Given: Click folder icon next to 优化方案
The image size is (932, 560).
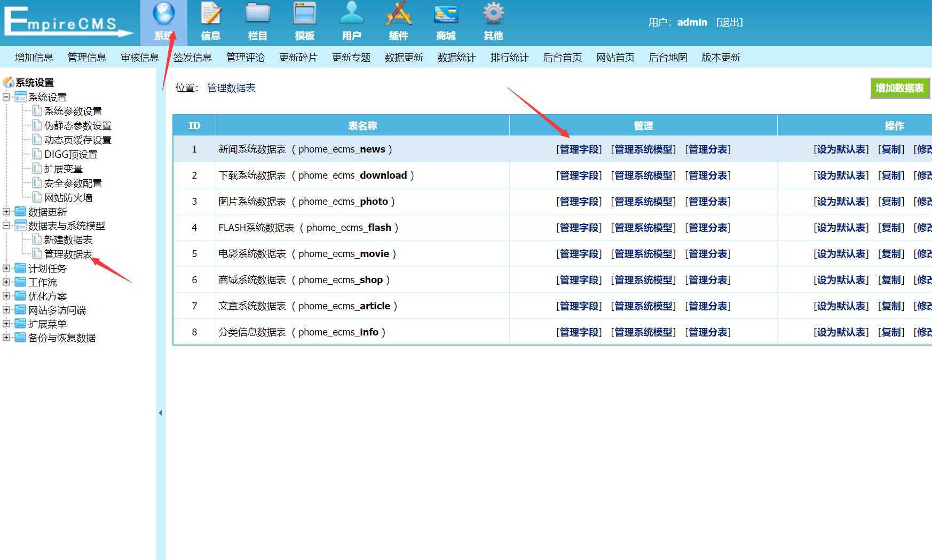Looking at the screenshot, I should point(20,295).
